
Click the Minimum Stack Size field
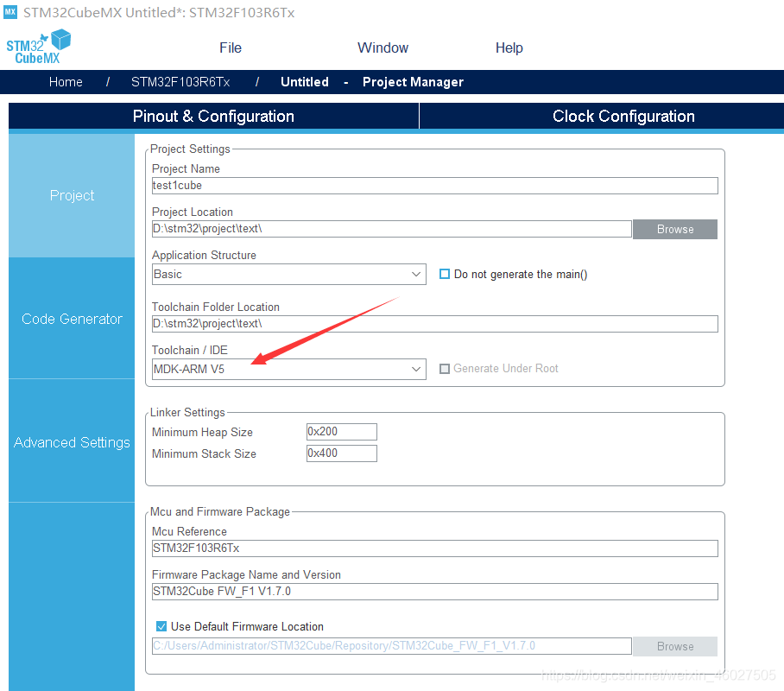pos(342,453)
